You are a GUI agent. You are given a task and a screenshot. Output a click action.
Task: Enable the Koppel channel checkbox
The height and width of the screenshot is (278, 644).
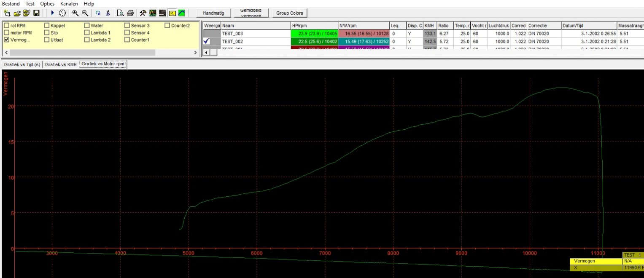click(47, 26)
